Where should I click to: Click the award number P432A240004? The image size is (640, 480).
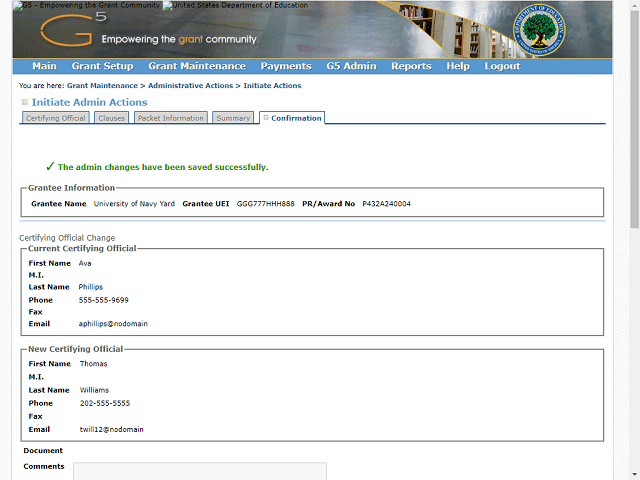[387, 204]
